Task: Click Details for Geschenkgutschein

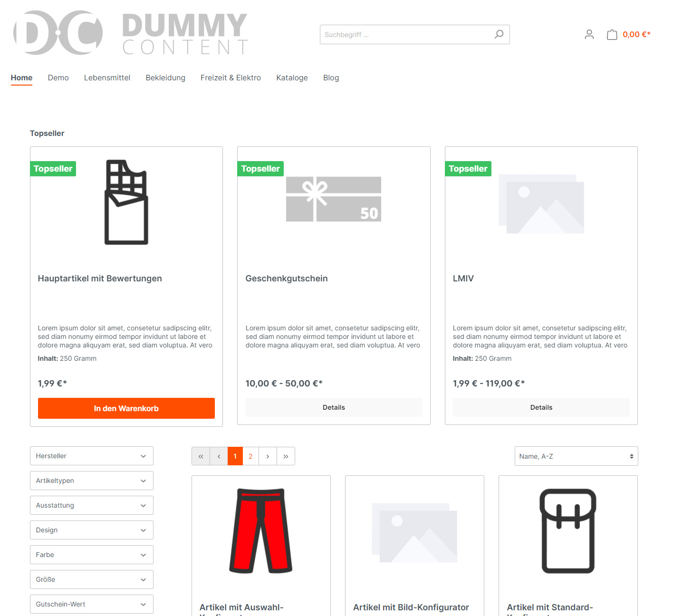Action: [334, 407]
